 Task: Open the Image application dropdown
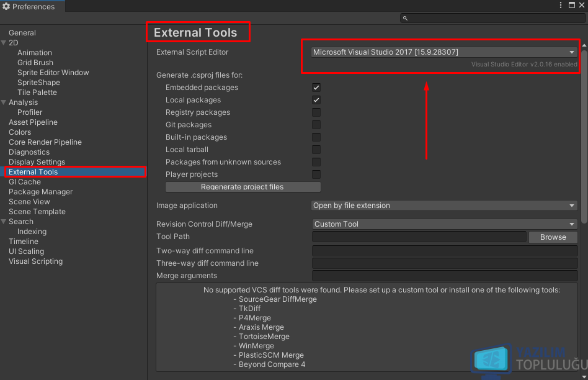(x=444, y=206)
